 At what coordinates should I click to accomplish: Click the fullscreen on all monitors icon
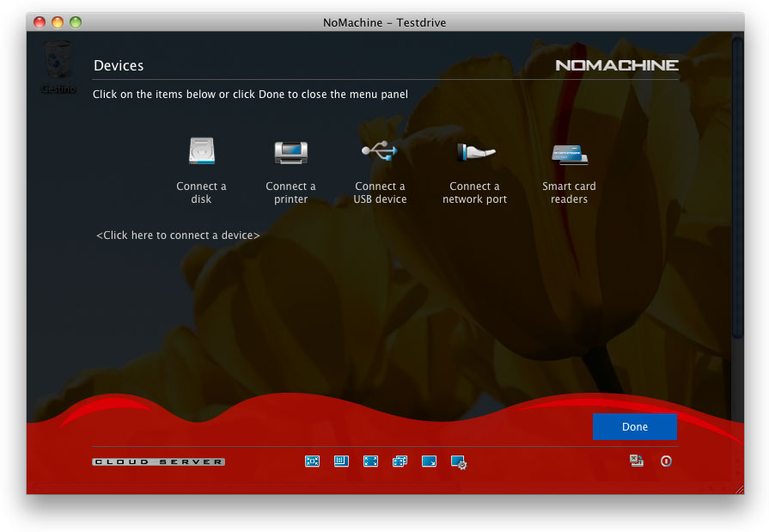(x=400, y=462)
